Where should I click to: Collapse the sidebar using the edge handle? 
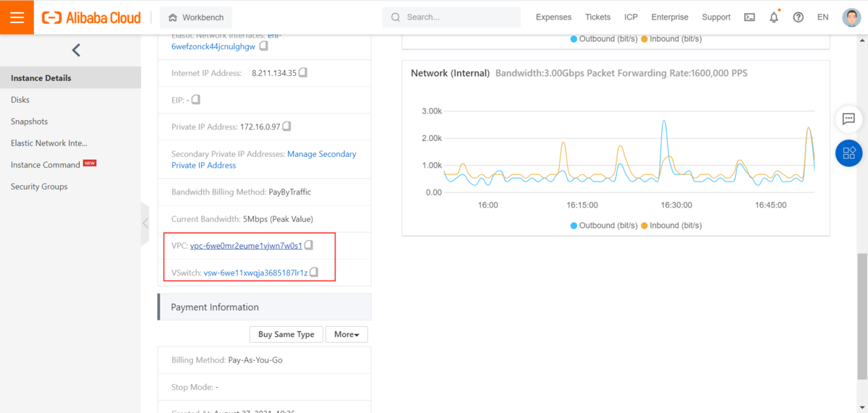click(x=145, y=223)
